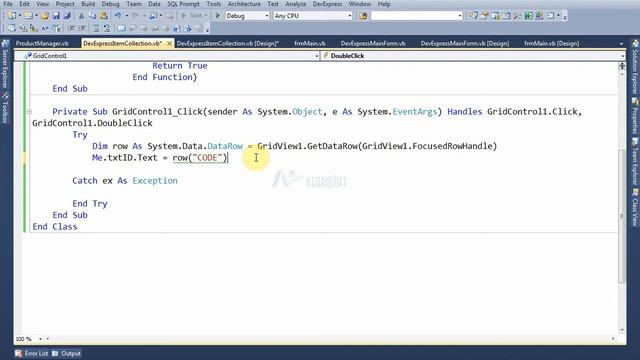Open the Any CPU platform dropdown
Image resolution: width=640 pixels, height=360 pixels.
coord(350,16)
